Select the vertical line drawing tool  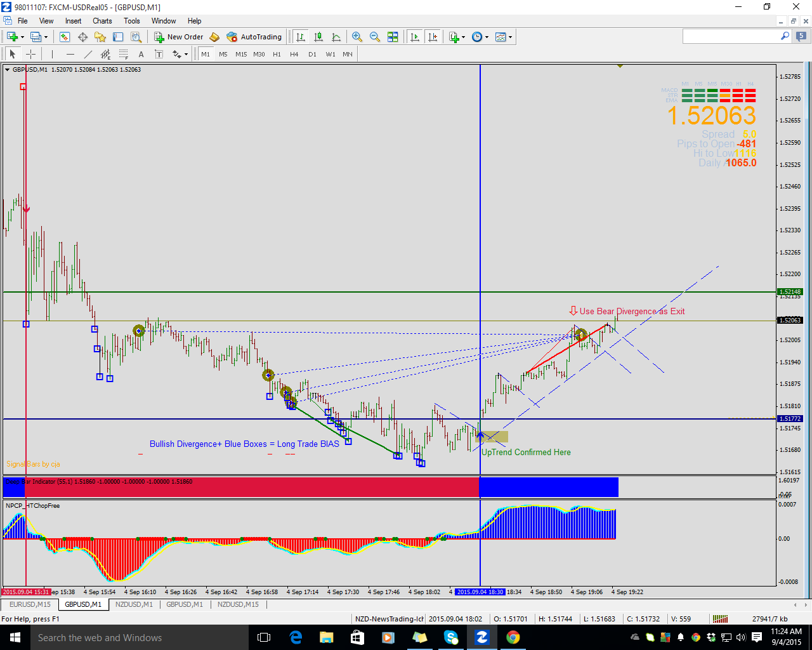[x=52, y=54]
